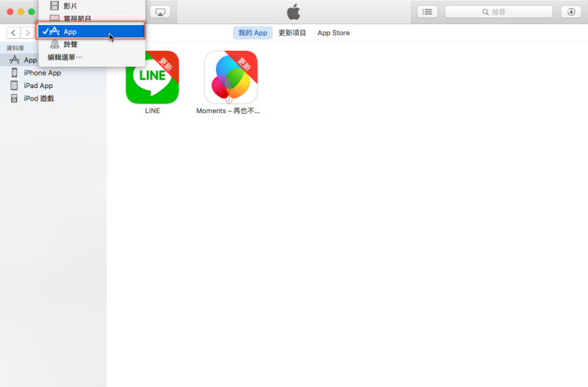The height and width of the screenshot is (387, 588).
Task: Click the AirPlay button in the toolbar
Action: click(160, 12)
